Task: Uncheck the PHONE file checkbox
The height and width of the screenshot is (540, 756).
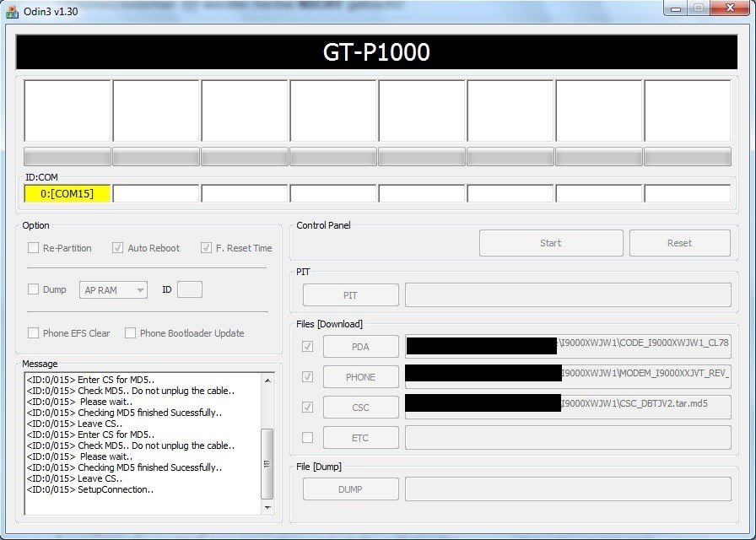Action: tap(307, 376)
